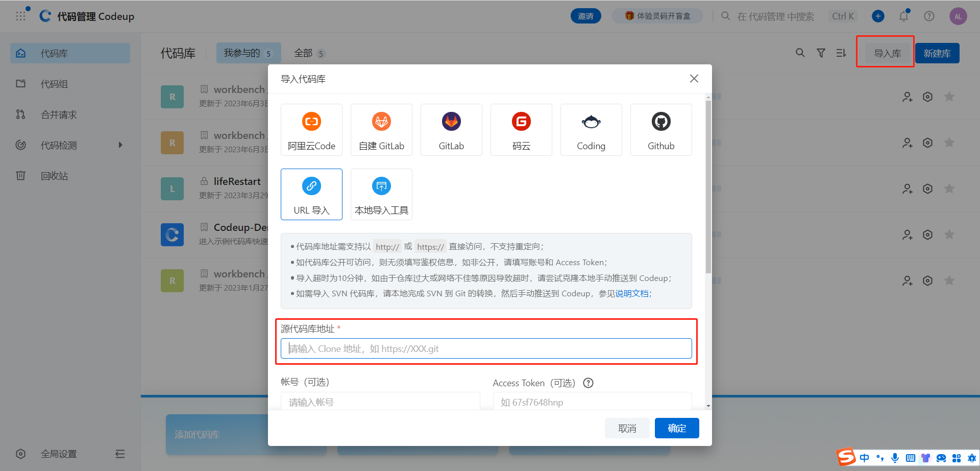The image size is (980, 471).
Task: Select the URL 导入 option
Action: coord(311,194)
